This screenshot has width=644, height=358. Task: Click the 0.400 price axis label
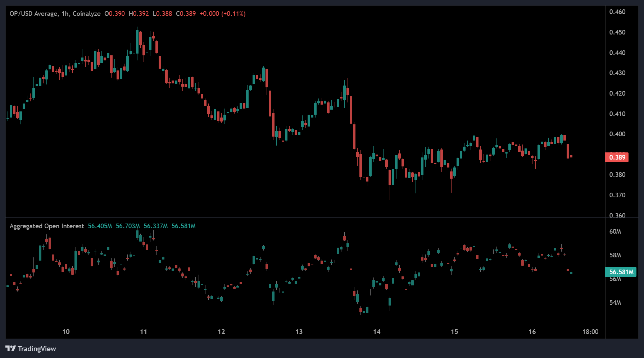(x=617, y=134)
